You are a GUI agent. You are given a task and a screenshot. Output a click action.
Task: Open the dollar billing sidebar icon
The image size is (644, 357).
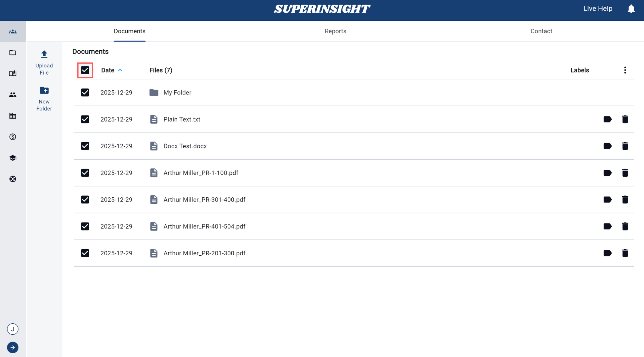[13, 137]
